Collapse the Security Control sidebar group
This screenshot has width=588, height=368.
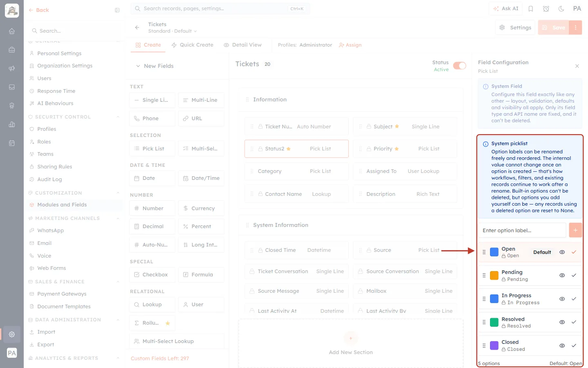click(x=118, y=117)
